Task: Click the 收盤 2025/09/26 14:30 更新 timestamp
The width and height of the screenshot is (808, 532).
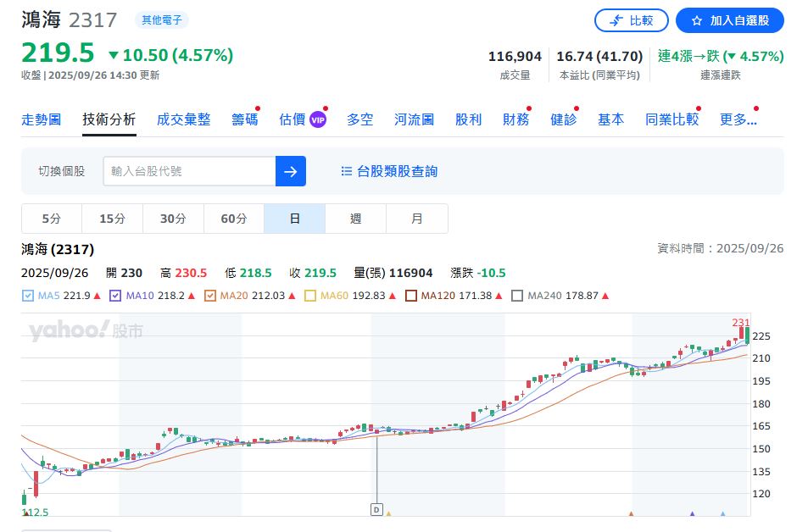Action: point(90,75)
